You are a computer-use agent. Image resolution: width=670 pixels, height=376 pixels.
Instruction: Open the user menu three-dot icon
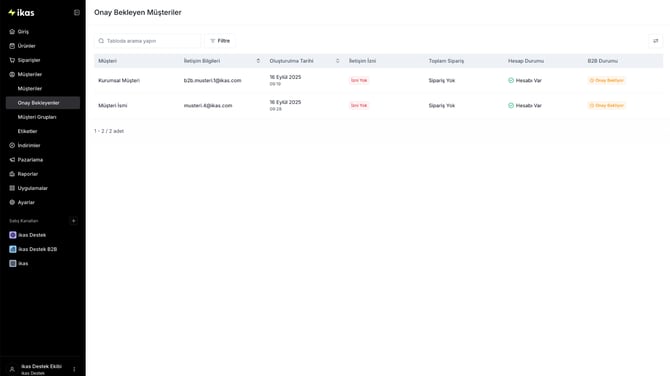point(74,369)
